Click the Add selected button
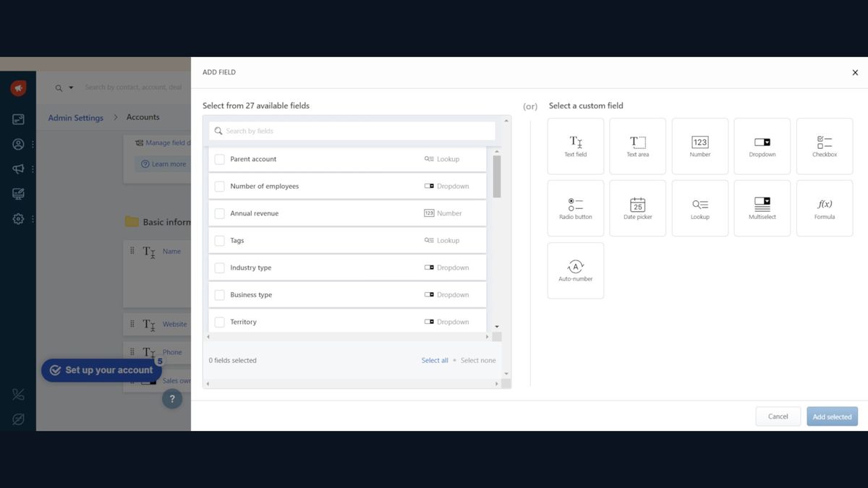The width and height of the screenshot is (868, 488). (x=832, y=416)
